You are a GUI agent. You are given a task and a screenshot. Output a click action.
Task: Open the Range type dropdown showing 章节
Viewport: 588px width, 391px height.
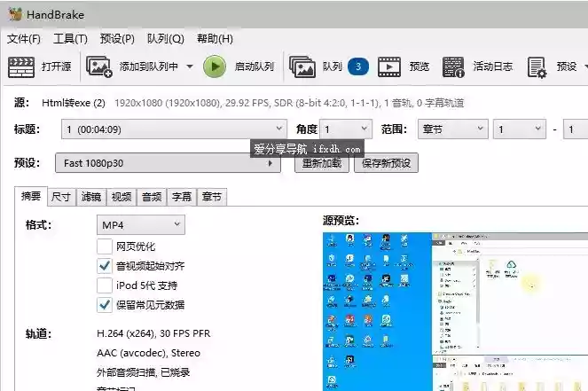[x=453, y=129]
